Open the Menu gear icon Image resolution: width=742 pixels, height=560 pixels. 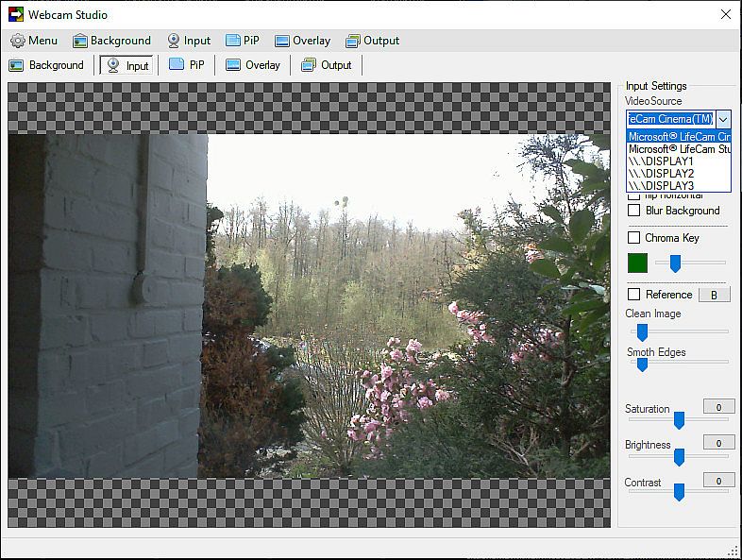pyautogui.click(x=18, y=41)
